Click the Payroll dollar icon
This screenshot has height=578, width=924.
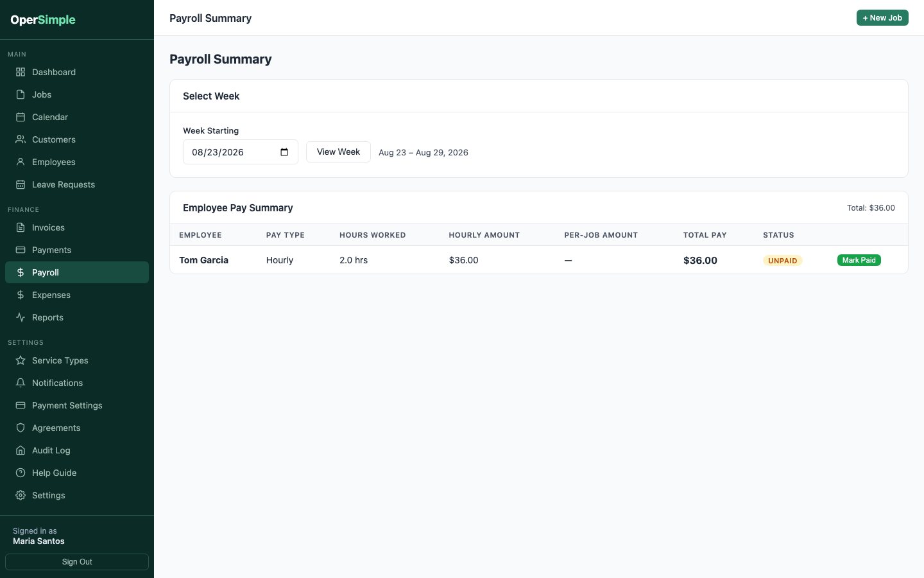click(21, 272)
